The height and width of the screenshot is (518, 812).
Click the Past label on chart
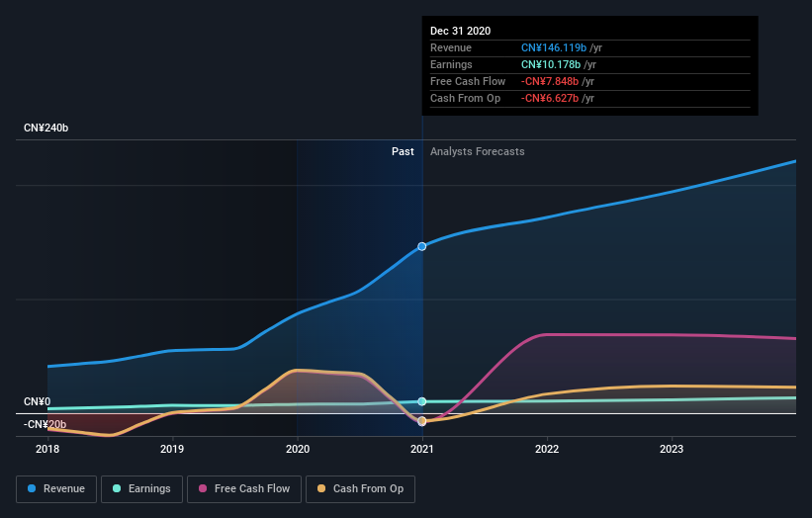[403, 151]
